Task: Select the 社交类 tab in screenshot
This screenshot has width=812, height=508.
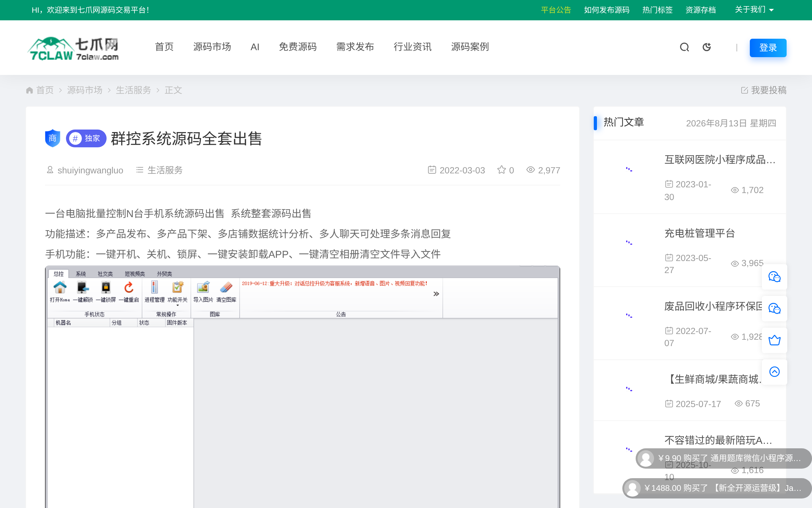Action: pyautogui.click(x=105, y=274)
